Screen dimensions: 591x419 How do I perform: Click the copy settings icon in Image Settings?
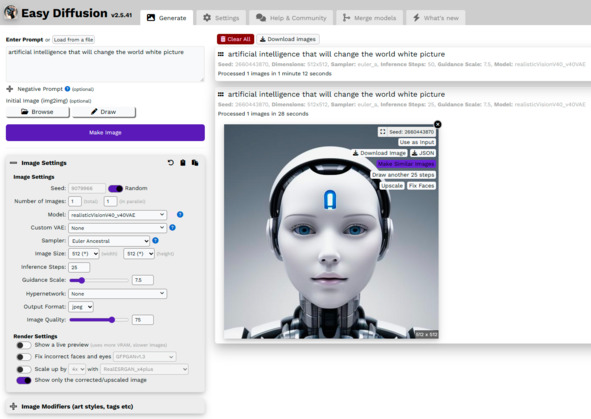tap(195, 163)
